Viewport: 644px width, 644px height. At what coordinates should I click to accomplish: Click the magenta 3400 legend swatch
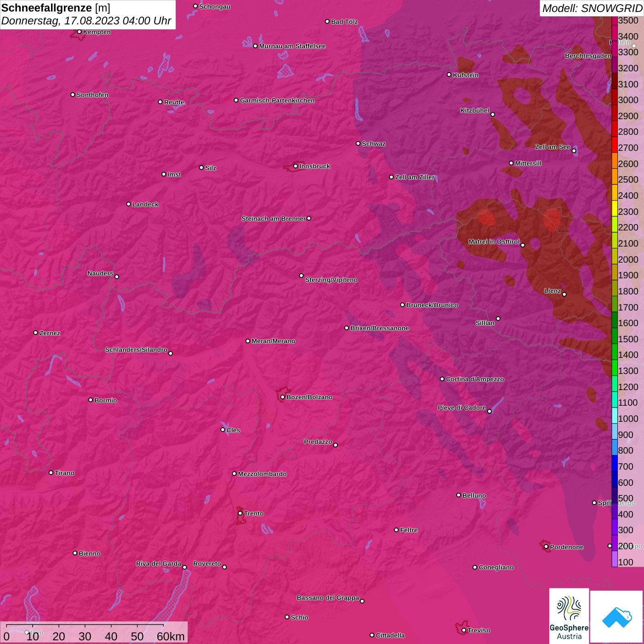point(615,33)
